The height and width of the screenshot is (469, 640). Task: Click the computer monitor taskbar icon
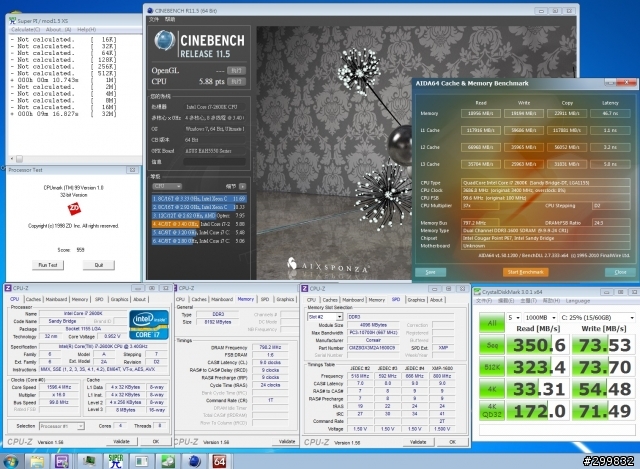click(89, 461)
